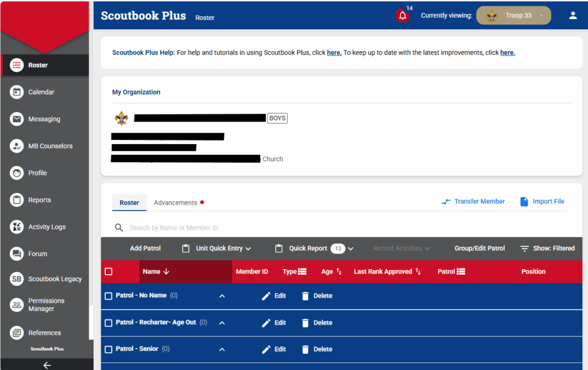Click Edit for Patrol - No Name
The image size is (588, 370).
[x=274, y=296]
